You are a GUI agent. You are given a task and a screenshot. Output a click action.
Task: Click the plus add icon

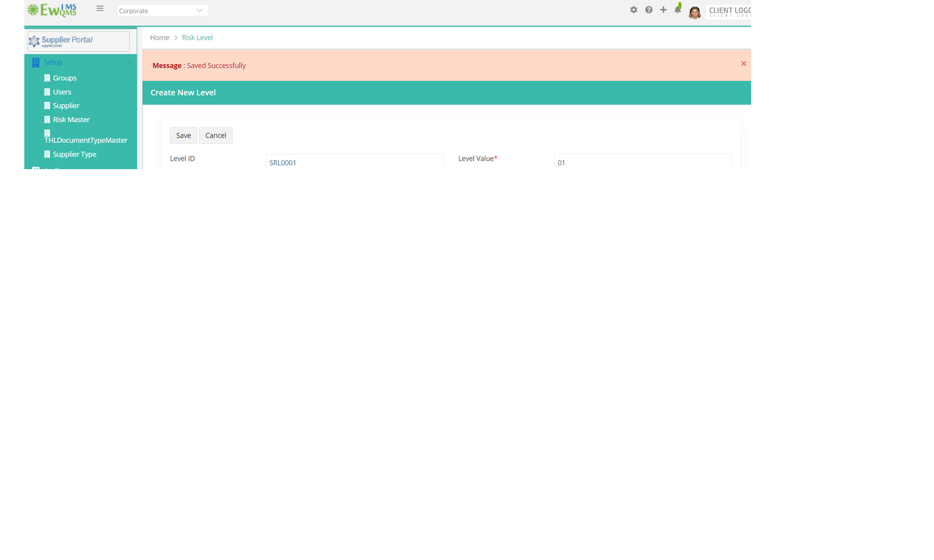pos(663,10)
